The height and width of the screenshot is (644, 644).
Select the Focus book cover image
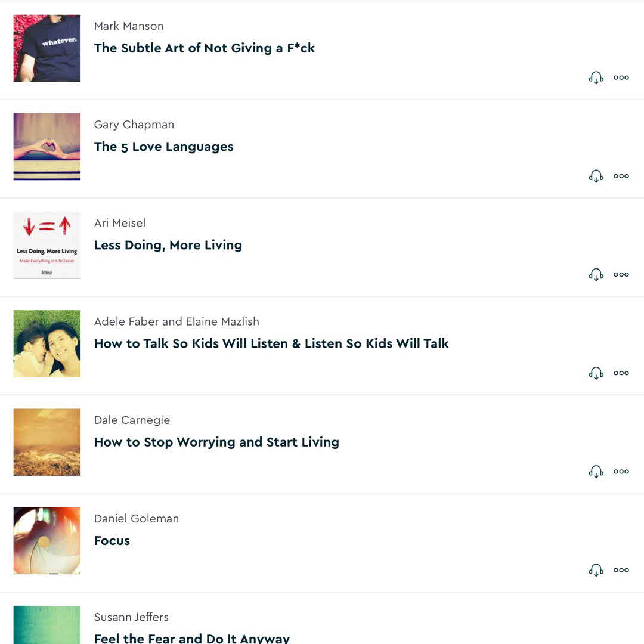[x=47, y=541]
